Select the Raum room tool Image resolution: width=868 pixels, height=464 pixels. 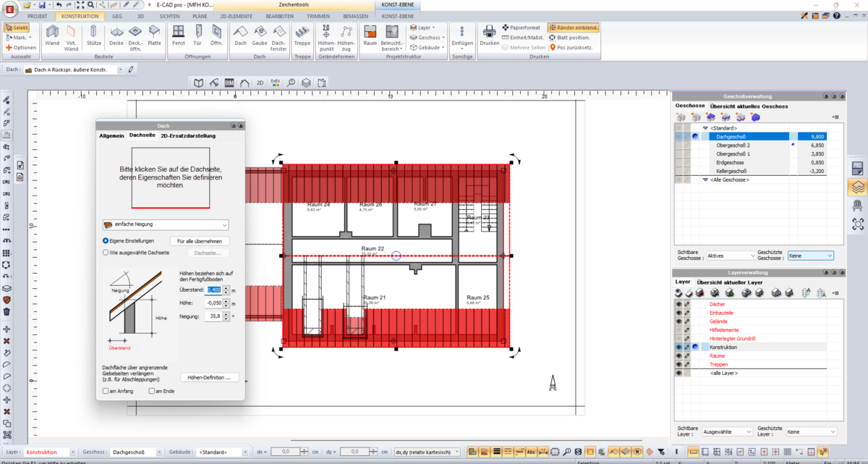370,37
